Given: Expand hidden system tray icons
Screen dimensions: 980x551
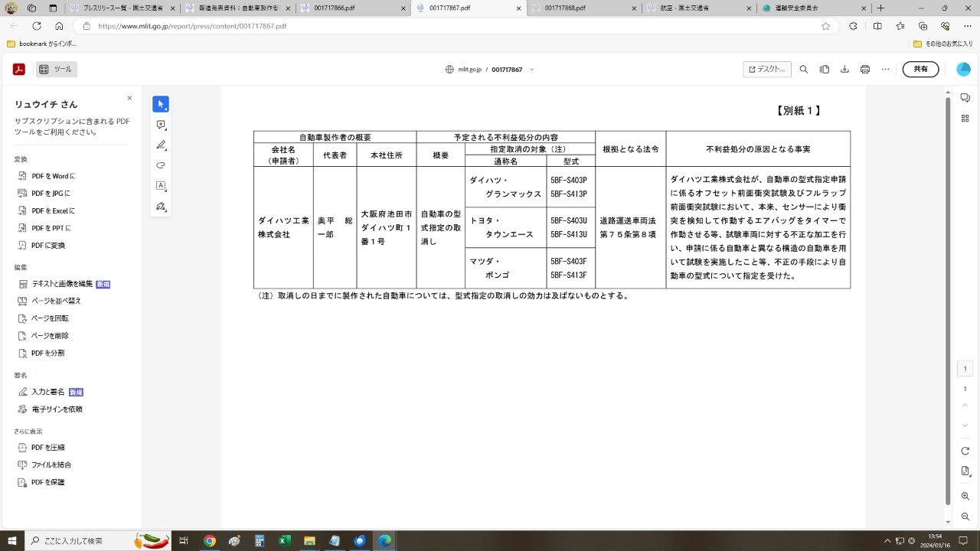Looking at the screenshot, I should 887,541.
